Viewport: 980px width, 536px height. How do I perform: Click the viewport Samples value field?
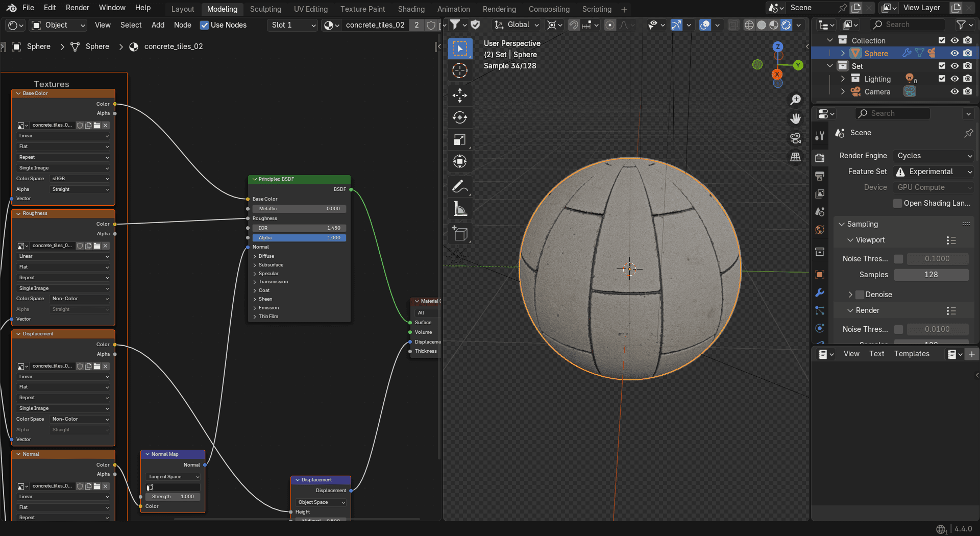coord(931,275)
